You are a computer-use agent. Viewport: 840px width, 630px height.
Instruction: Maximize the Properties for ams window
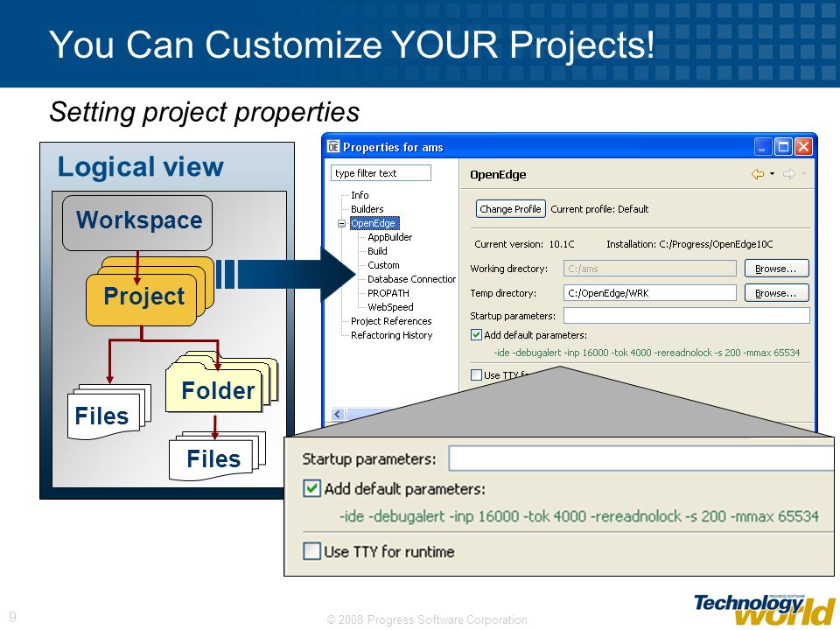(x=783, y=146)
